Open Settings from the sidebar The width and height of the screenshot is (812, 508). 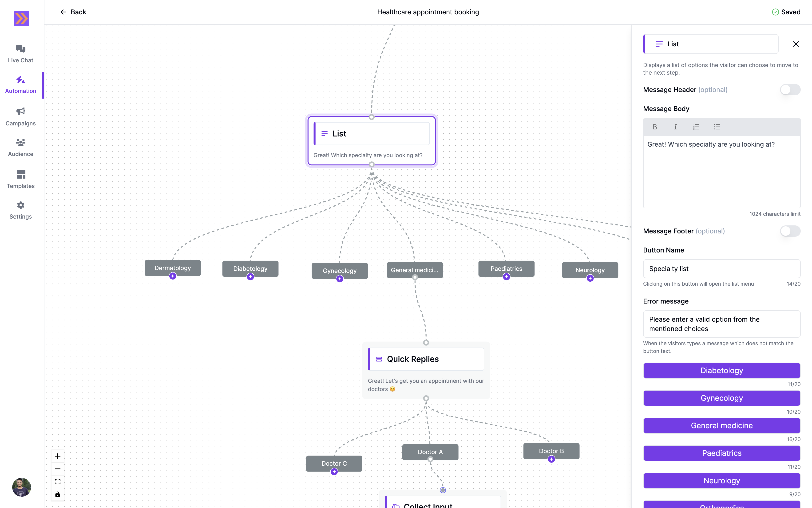20,209
